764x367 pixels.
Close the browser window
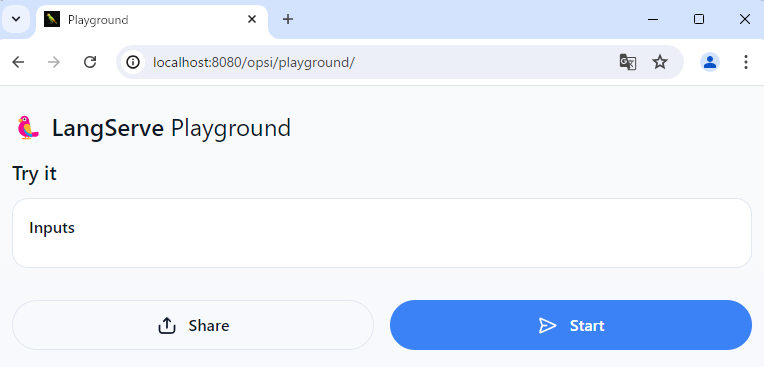click(x=745, y=19)
